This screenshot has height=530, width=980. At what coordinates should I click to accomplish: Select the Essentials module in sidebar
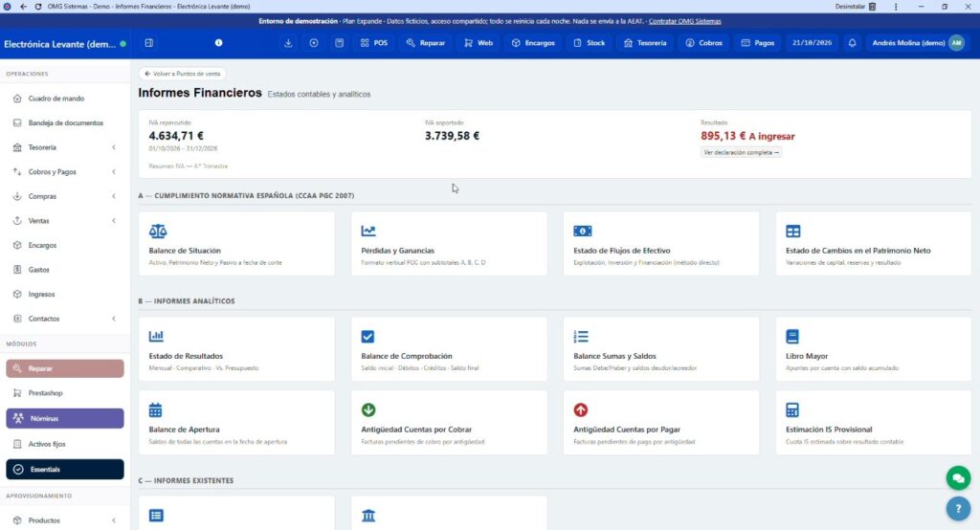[x=65, y=470]
